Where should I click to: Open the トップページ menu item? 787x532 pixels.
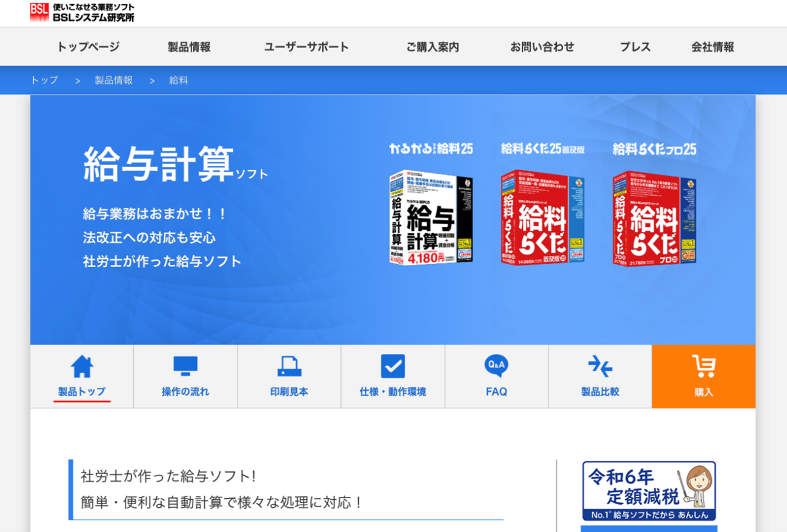pyautogui.click(x=88, y=47)
